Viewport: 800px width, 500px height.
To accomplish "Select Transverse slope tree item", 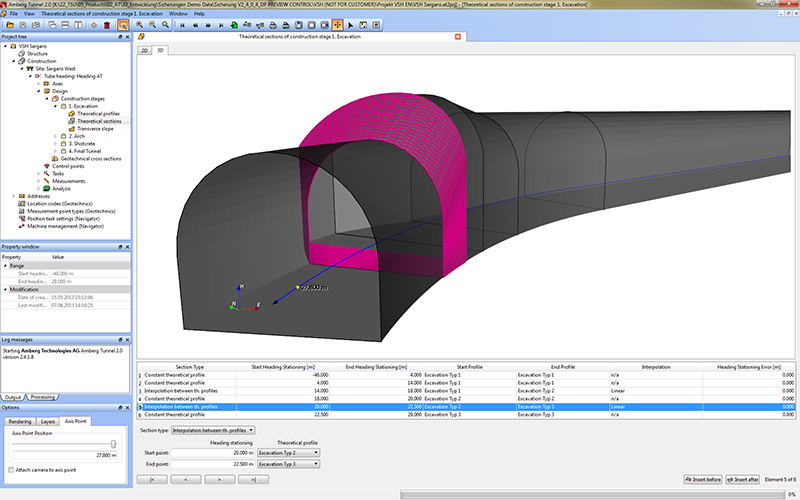I will point(95,129).
